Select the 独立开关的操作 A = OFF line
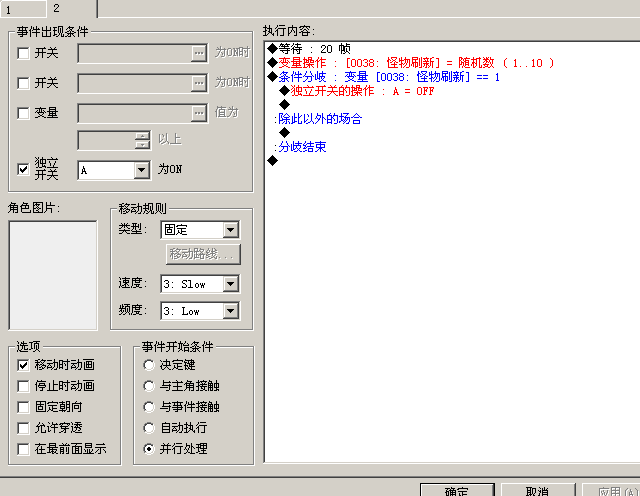640x496 pixels. point(357,91)
